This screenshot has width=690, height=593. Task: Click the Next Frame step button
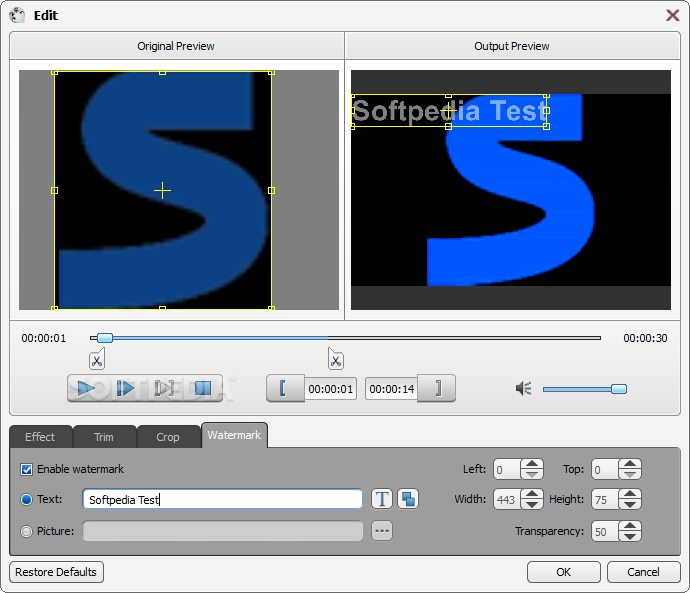coord(125,388)
